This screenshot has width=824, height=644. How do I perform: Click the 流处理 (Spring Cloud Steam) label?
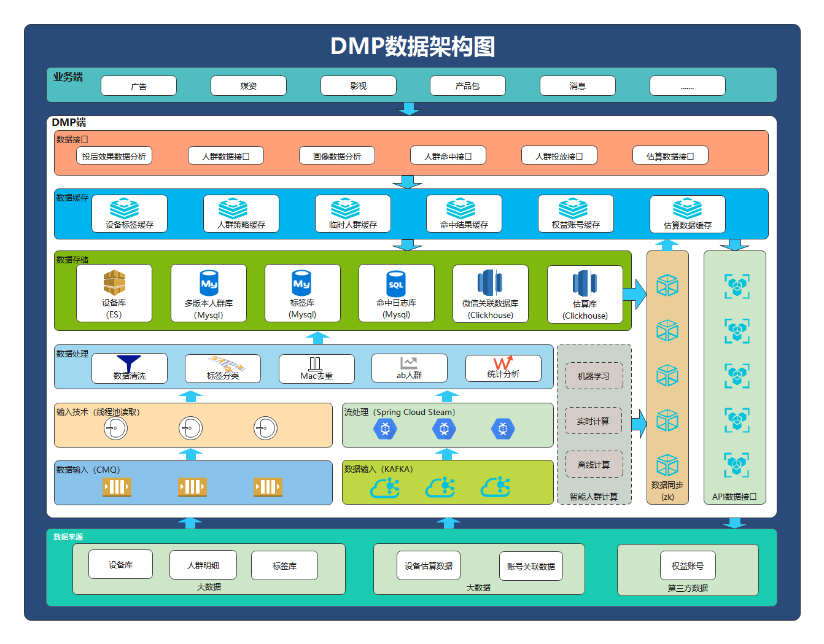point(400,412)
